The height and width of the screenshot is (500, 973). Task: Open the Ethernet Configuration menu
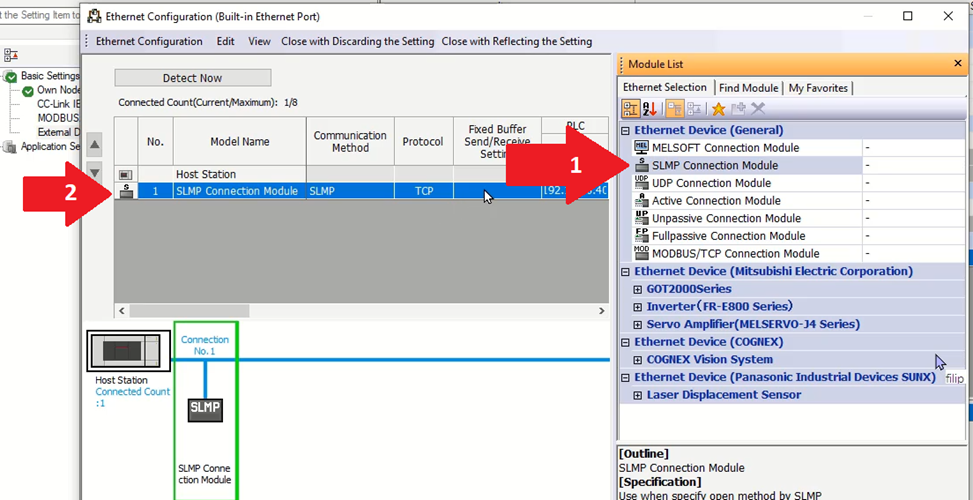tap(149, 42)
